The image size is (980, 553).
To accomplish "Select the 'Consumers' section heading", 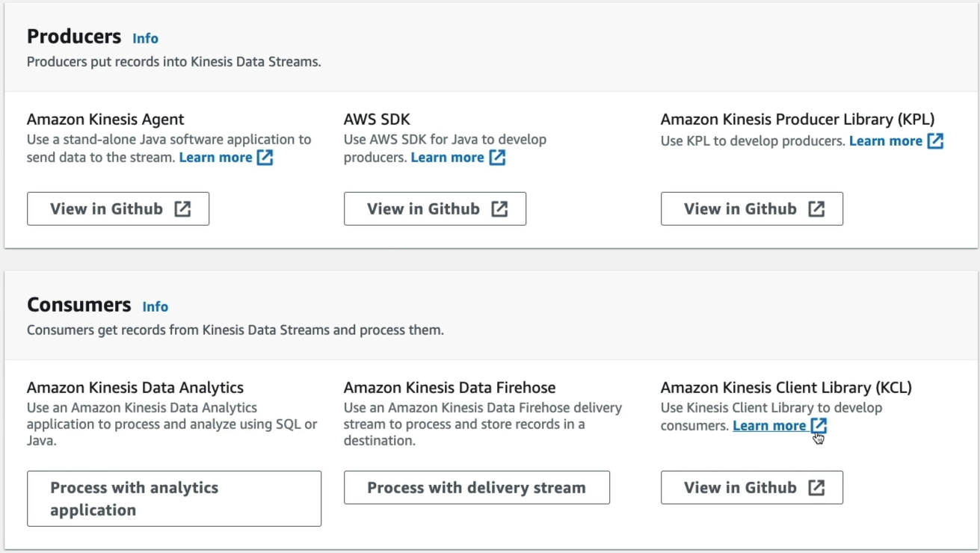I will 79,305.
